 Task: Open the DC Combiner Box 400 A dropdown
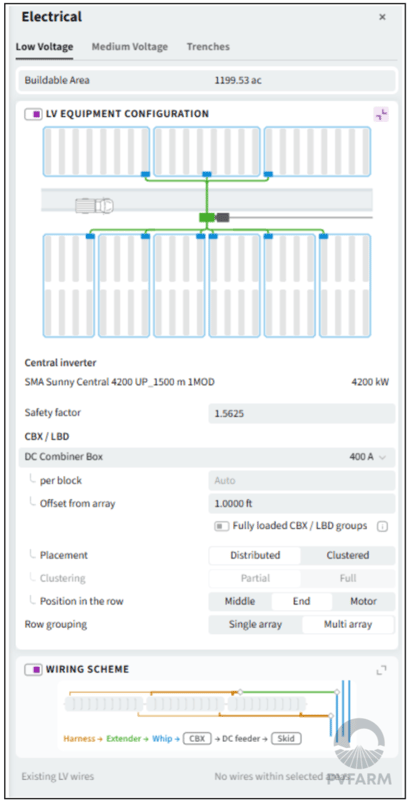(207, 457)
